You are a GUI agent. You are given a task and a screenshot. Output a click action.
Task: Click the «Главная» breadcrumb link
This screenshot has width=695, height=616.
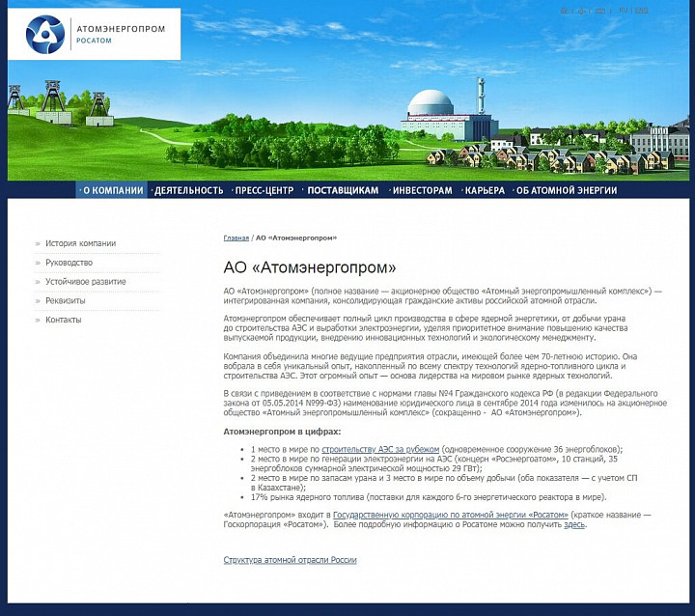236,238
